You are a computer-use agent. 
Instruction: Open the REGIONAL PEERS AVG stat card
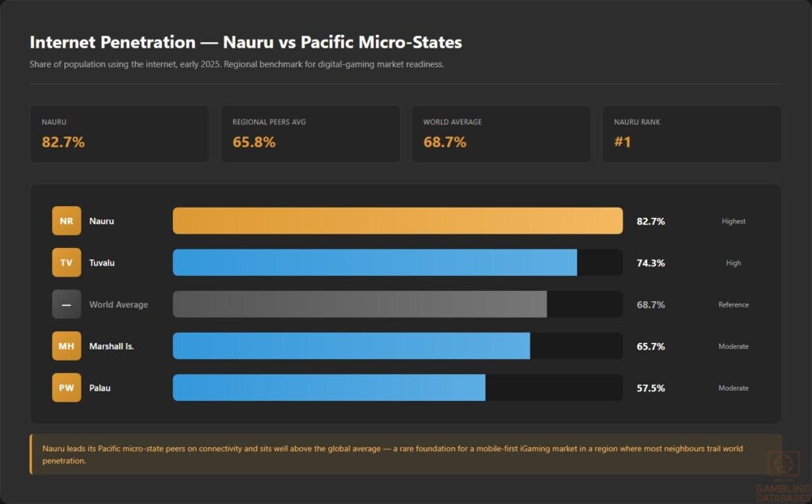(x=310, y=134)
